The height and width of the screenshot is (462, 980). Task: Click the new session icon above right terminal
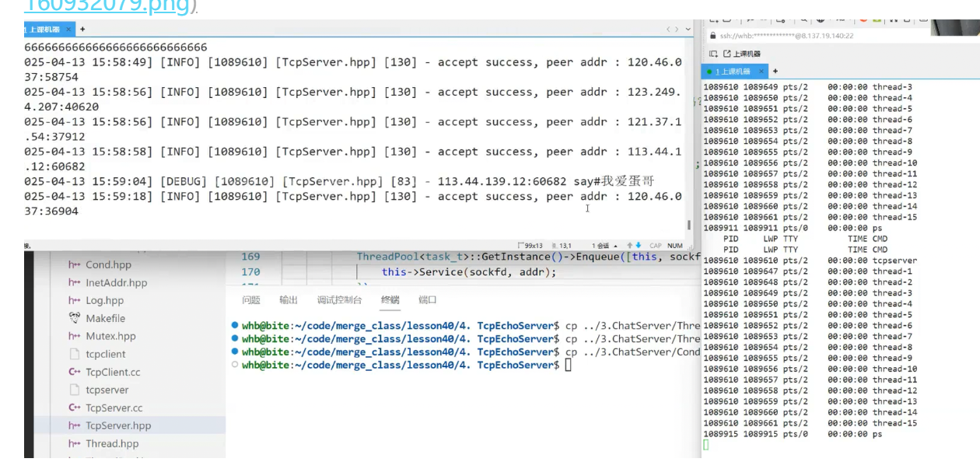click(x=713, y=54)
